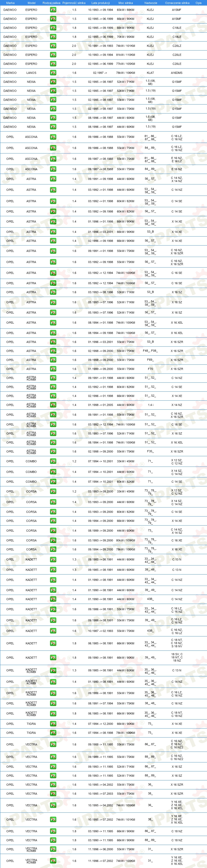The width and height of the screenshot is (207, 868).
Task: Click the Model column header
Action: tap(31, 3)
